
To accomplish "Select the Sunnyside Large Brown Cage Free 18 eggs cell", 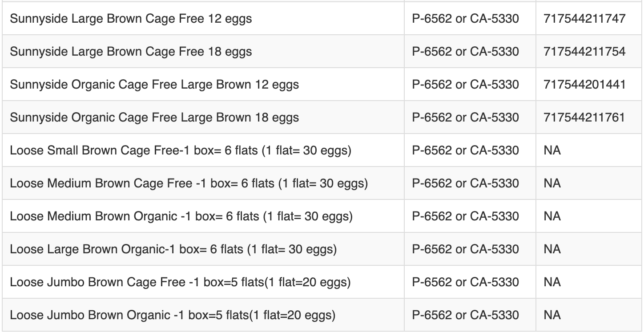I will coord(131,52).
